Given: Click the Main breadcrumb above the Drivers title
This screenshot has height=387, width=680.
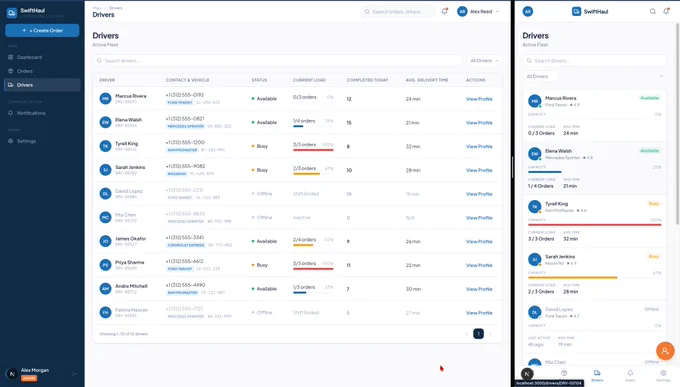Looking at the screenshot, I should tap(97, 8).
